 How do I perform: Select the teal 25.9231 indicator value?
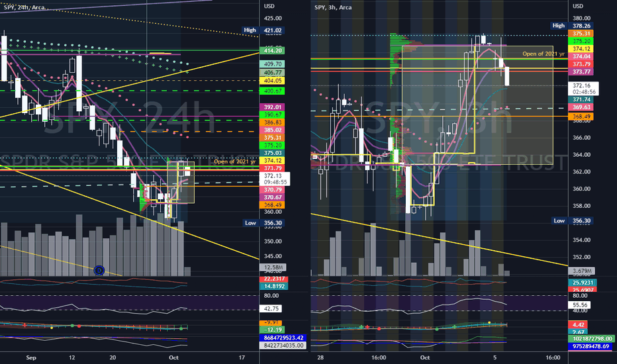[x=583, y=283]
